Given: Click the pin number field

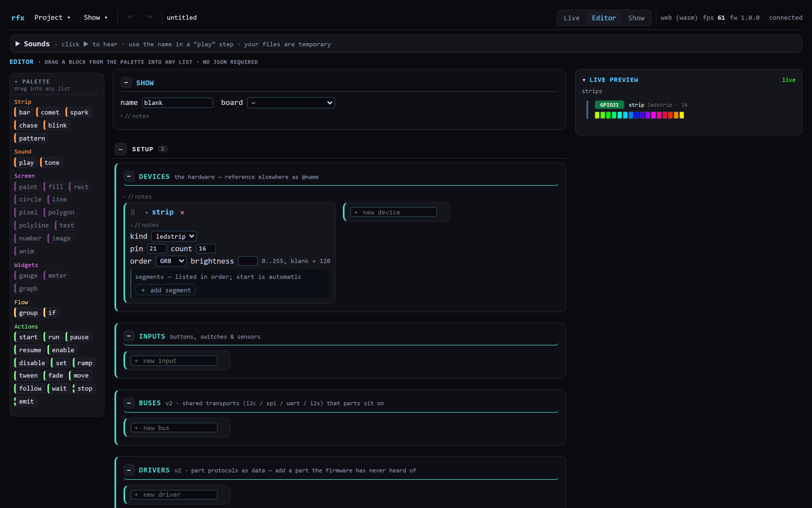Looking at the screenshot, I should pos(157,249).
